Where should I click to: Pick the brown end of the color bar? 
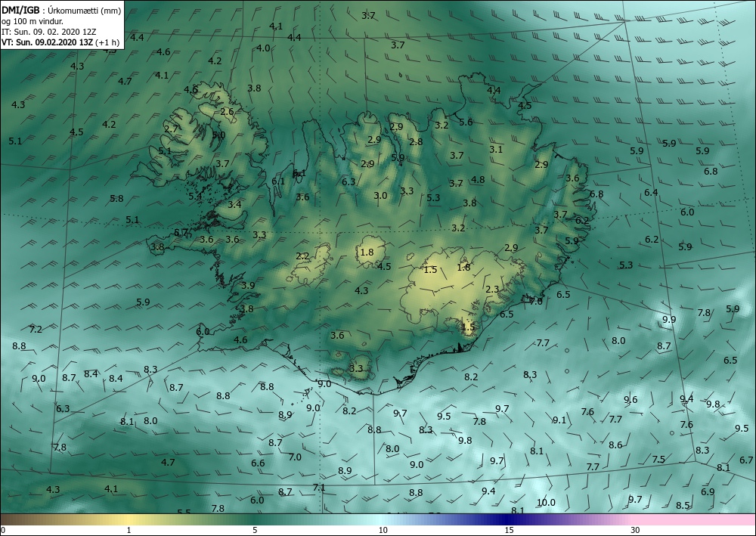[x=10, y=519]
